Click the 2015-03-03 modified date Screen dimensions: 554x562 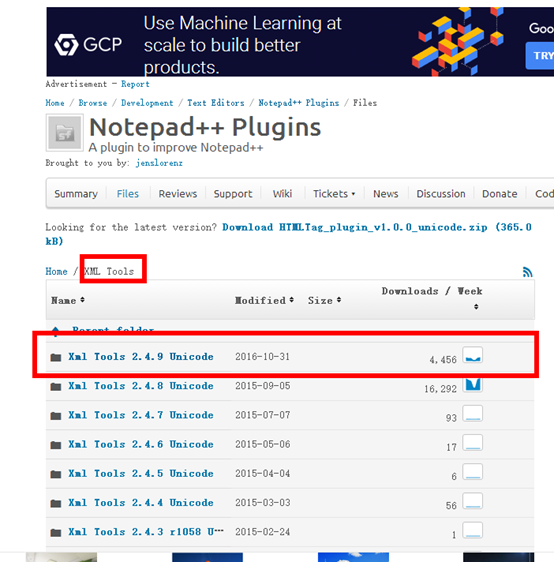pyautogui.click(x=263, y=503)
